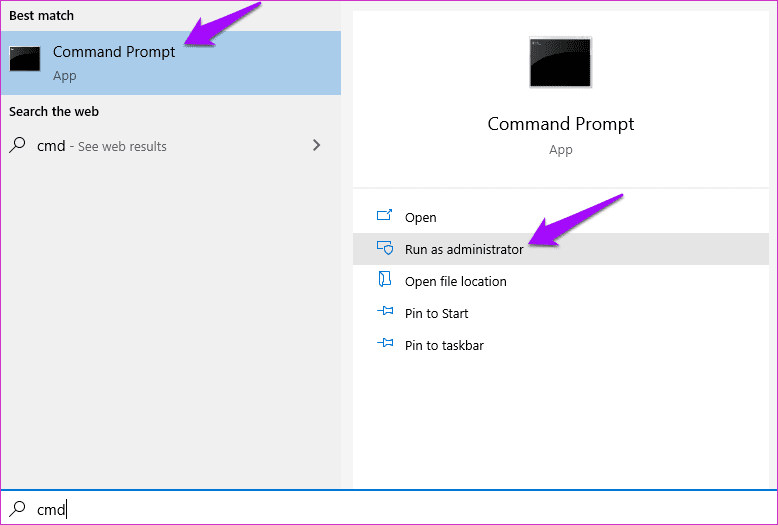
Task: Click the shield icon for Run as administrator
Action: click(385, 248)
